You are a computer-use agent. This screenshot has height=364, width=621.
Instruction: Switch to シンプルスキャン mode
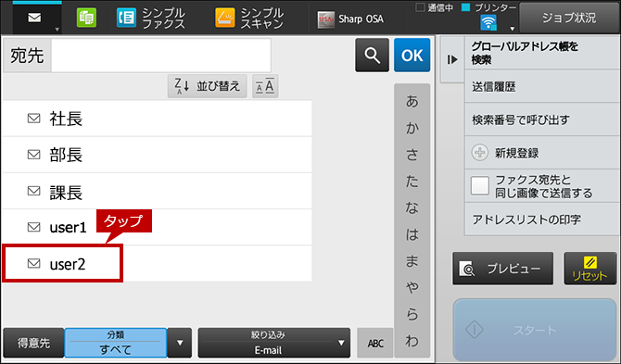tap(249, 19)
